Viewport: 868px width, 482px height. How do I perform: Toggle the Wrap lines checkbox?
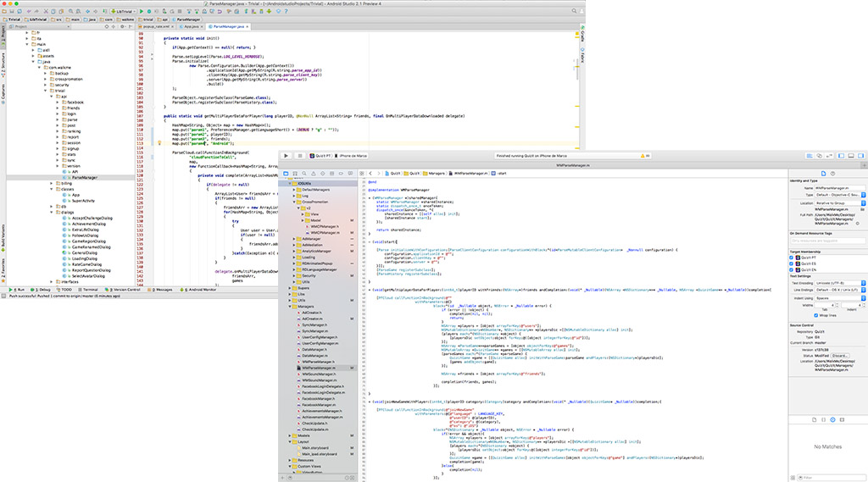(x=815, y=315)
